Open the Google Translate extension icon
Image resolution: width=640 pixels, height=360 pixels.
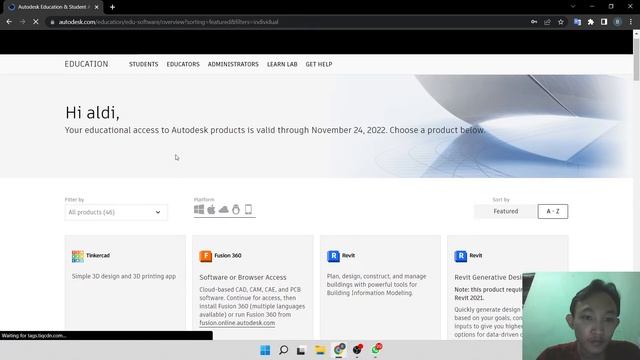pos(577,22)
